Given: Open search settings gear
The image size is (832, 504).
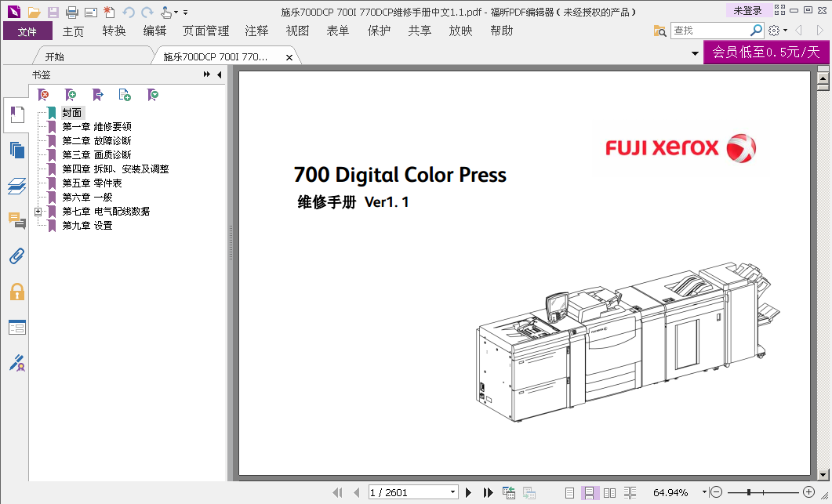Looking at the screenshot, I should coord(774,31).
